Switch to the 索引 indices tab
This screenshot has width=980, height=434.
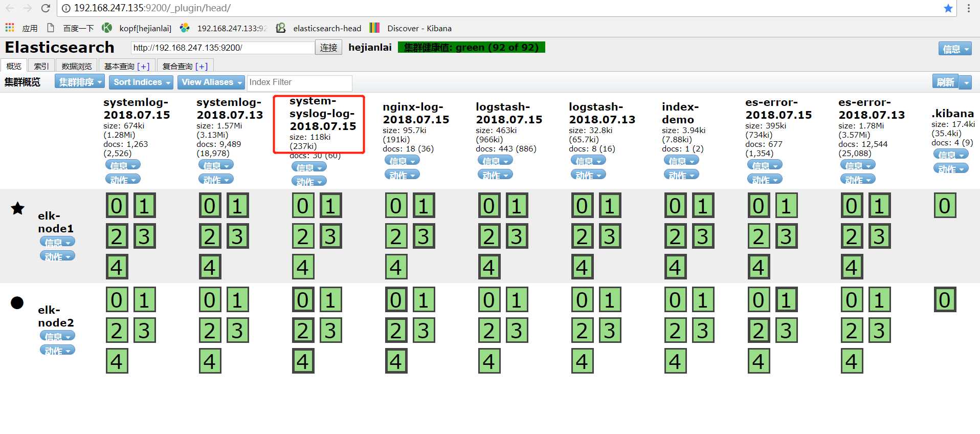pyautogui.click(x=41, y=66)
